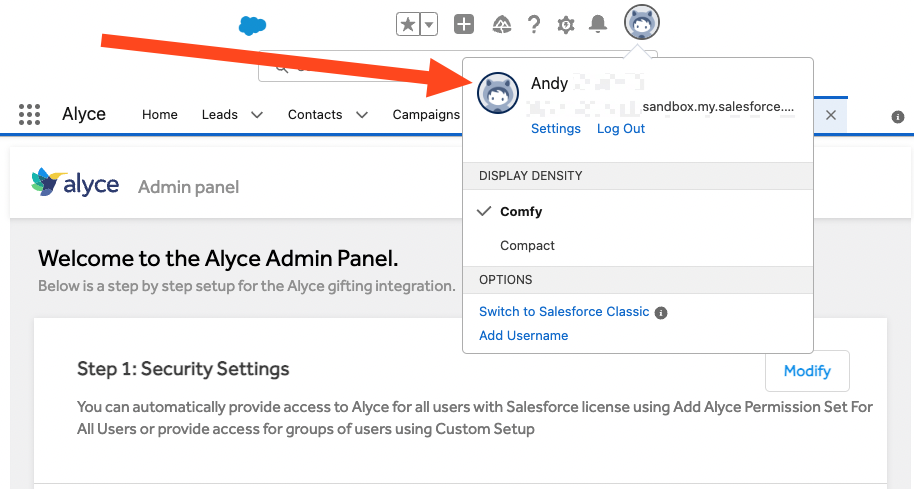Open the Favorites list dropdown arrow
The height and width of the screenshot is (489, 914).
[429, 24]
